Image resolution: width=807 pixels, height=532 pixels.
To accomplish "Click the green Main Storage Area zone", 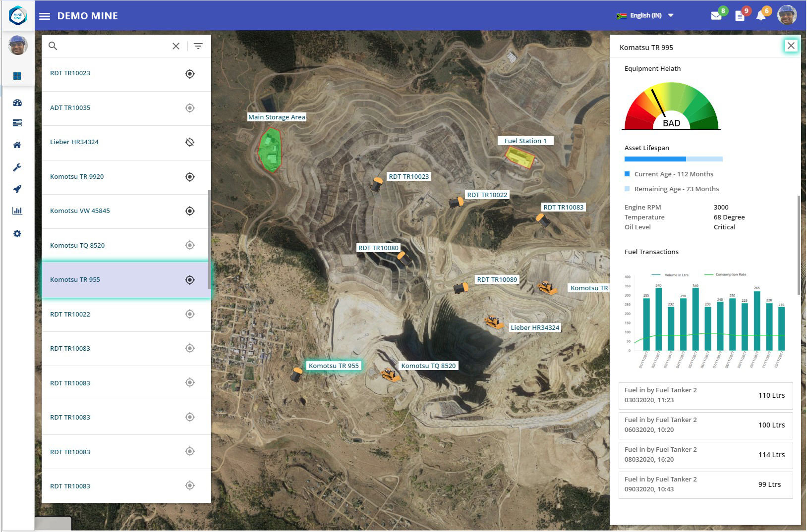I will 270,150.
